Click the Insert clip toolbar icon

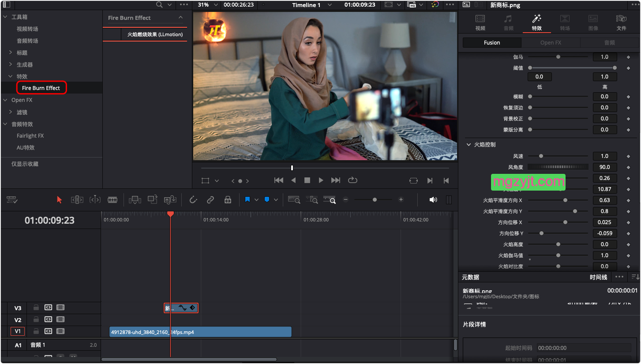pos(135,200)
